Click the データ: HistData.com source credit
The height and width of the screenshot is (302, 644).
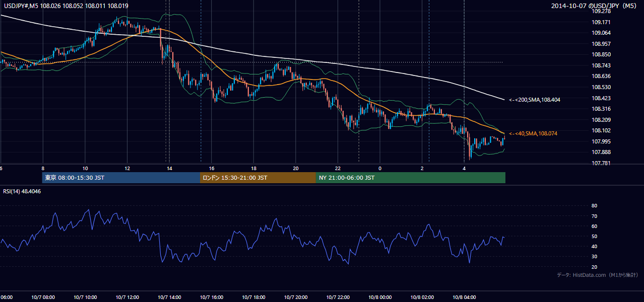coord(598,275)
